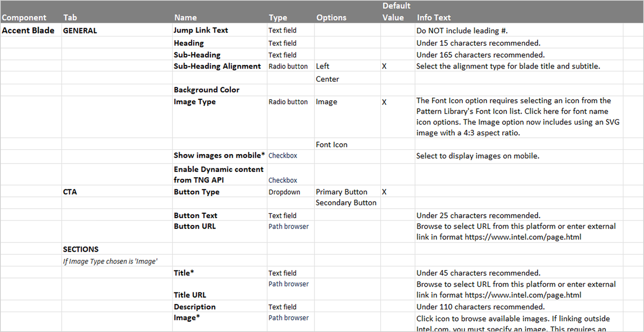Viewport: 644px width, 332px height.
Task: Select Path browser cell for Button URL
Action: point(289,226)
